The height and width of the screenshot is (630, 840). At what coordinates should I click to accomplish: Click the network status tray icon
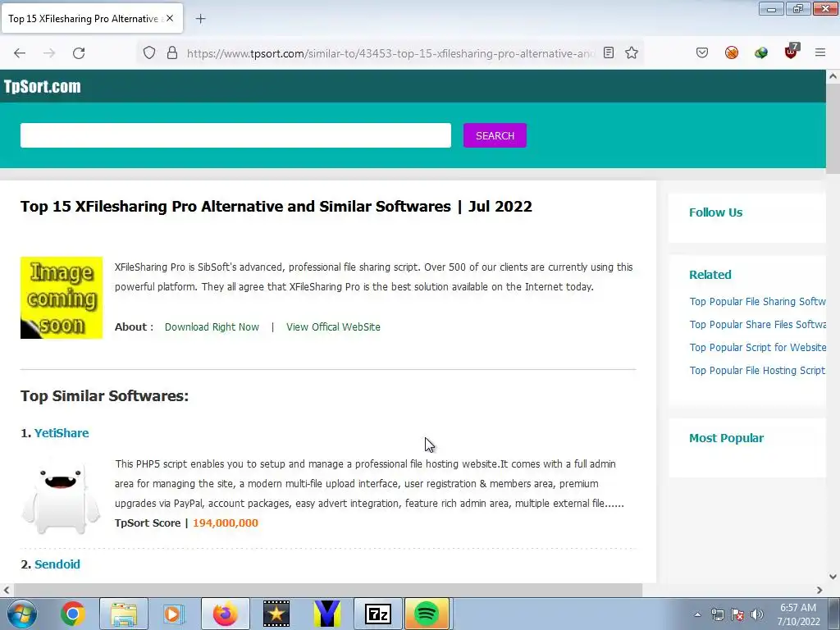(717, 614)
